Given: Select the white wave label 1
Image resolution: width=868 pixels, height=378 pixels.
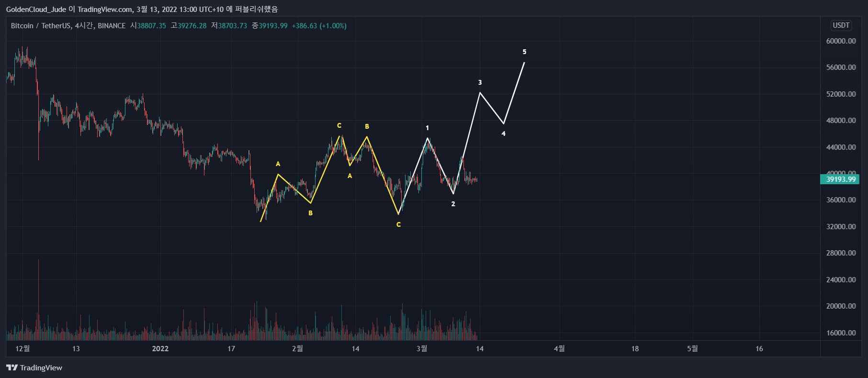Looking at the screenshot, I should [428, 128].
